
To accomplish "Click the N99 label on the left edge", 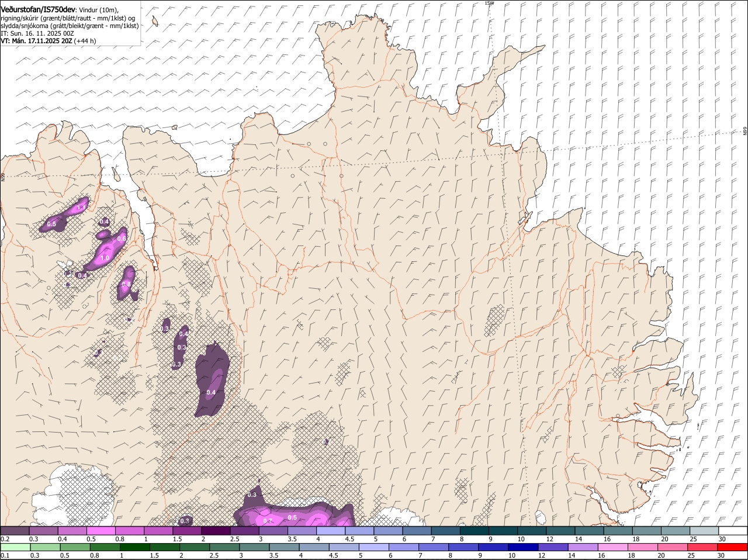I will tap(2, 177).
